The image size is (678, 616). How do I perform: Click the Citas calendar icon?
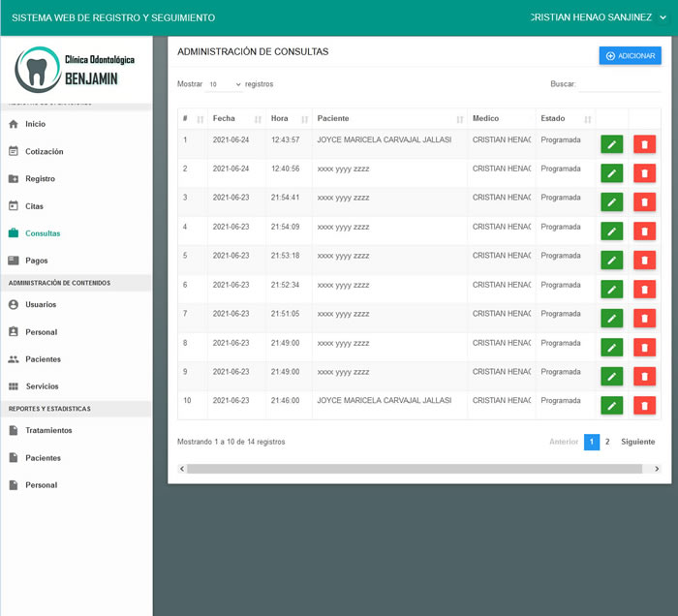coord(14,205)
